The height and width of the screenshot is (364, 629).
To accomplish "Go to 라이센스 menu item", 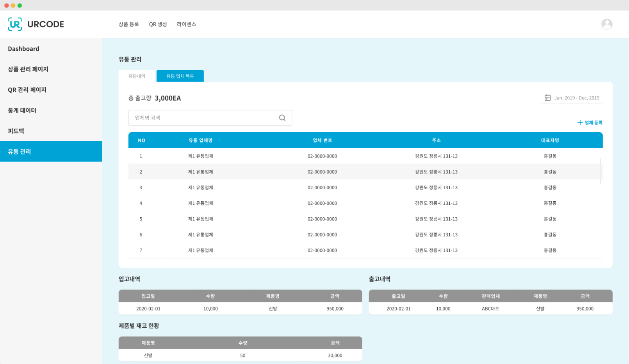I will pos(186,24).
